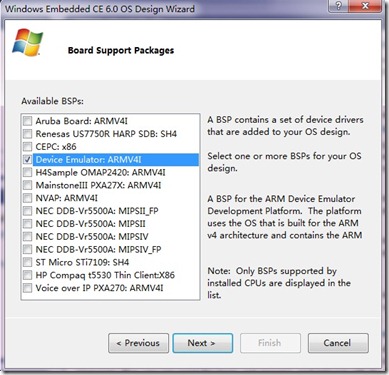Select the 'CEPC: x86' list entry

(x=56, y=147)
